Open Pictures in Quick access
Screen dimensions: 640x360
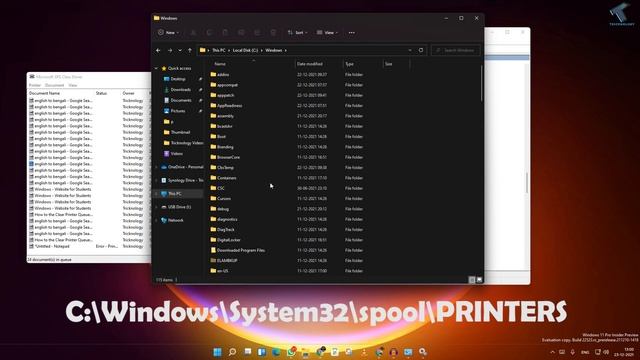pos(178,111)
